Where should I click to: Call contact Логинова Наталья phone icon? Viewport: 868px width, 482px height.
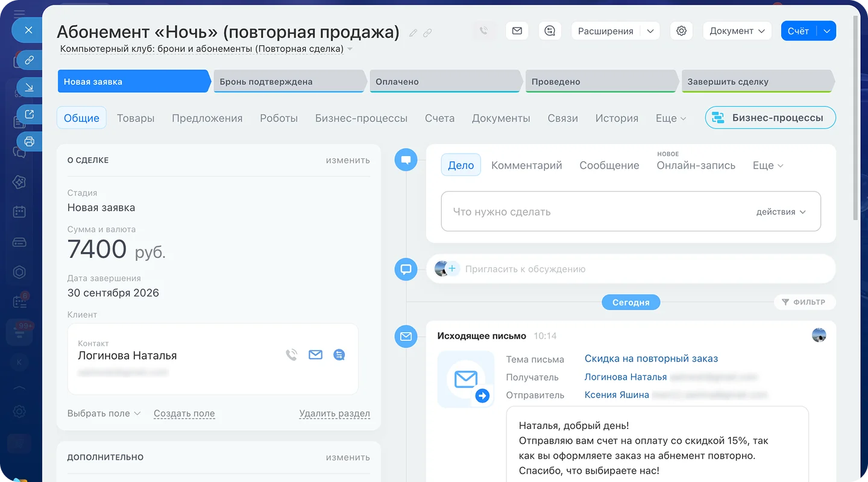(x=292, y=355)
